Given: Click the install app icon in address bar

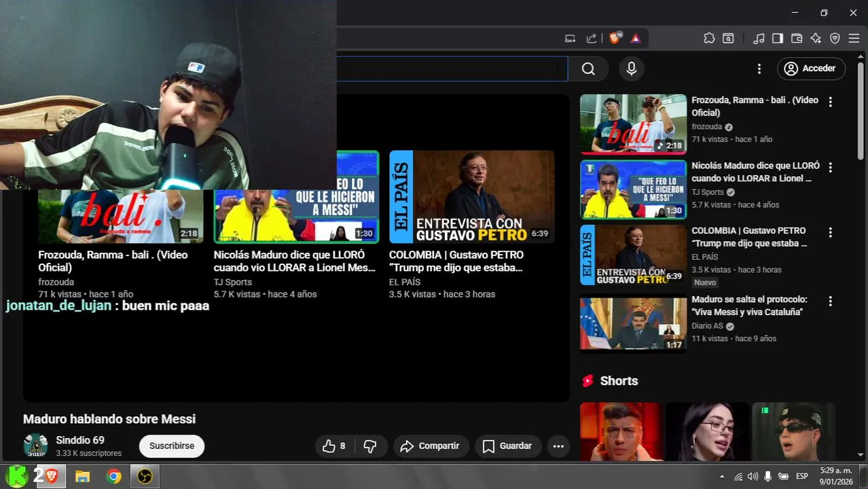Looking at the screenshot, I should 571,39.
